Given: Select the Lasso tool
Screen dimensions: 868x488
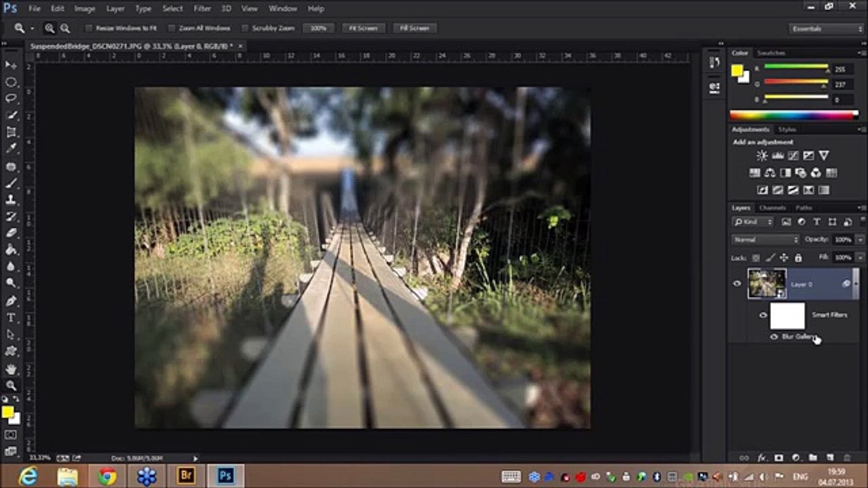Looking at the screenshot, I should (x=11, y=98).
